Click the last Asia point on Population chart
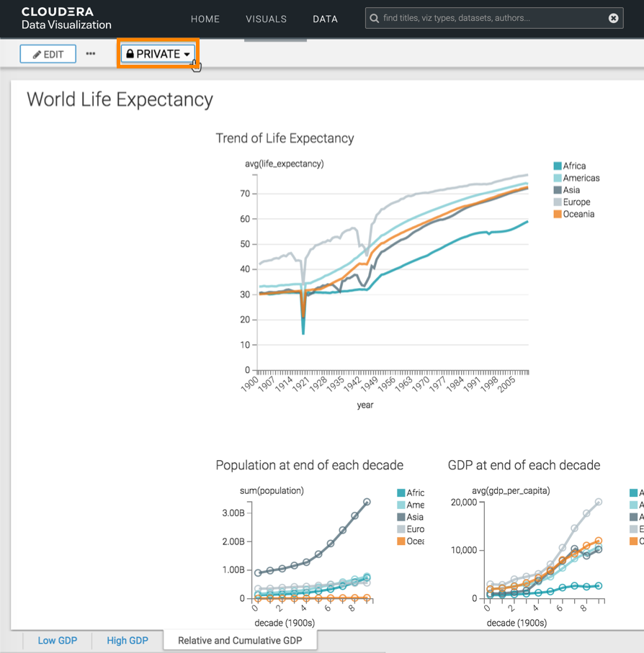This screenshot has height=653, width=644. [367, 502]
